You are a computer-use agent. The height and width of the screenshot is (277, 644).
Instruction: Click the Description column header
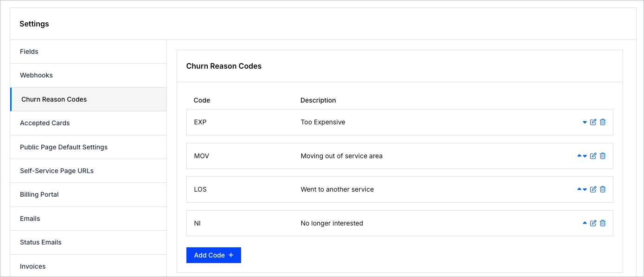point(318,100)
